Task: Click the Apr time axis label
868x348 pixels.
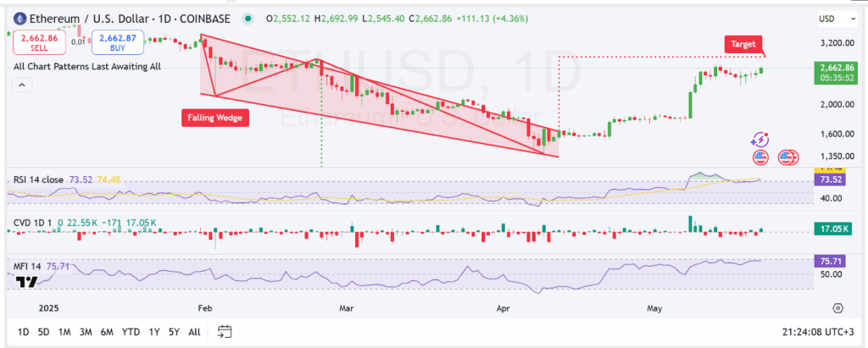Action: pos(502,307)
